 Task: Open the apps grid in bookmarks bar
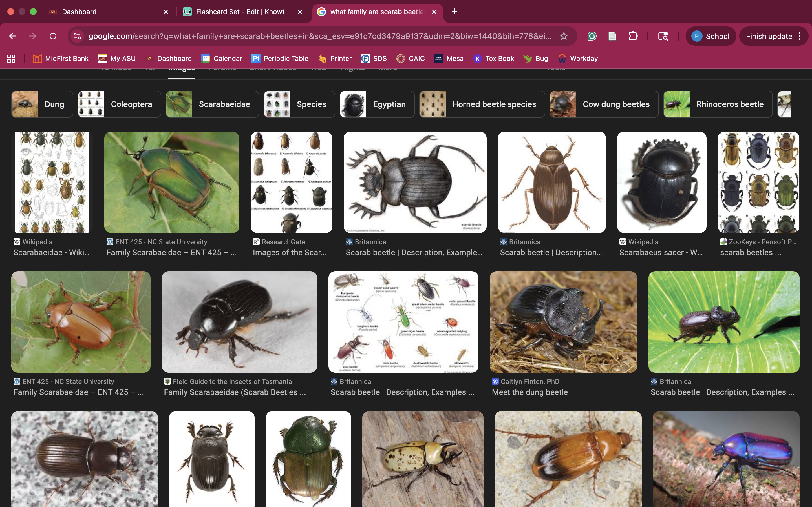pyautogui.click(x=11, y=58)
